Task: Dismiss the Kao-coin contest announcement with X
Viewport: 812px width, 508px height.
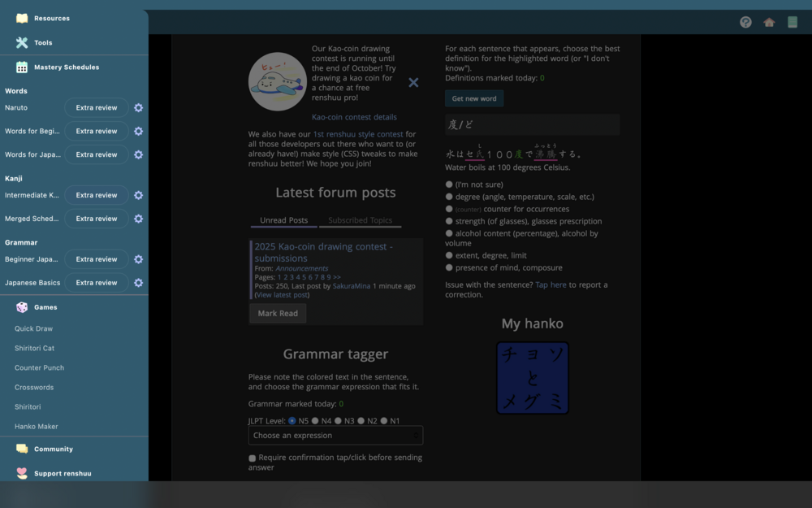Action: [413, 82]
